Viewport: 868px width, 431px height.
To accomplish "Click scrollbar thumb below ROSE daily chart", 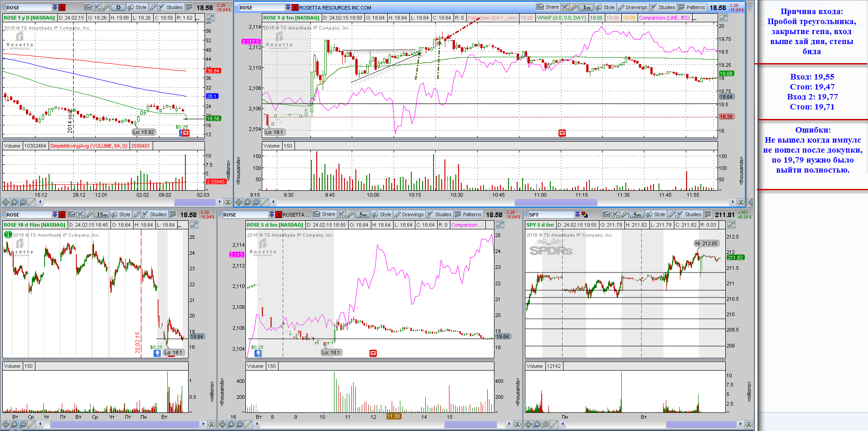I will (x=195, y=202).
